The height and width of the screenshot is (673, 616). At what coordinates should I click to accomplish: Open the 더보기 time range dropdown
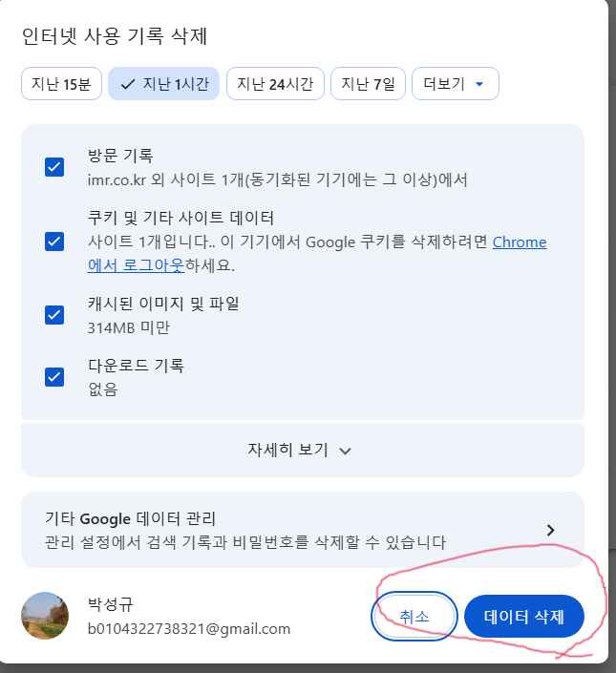click(455, 84)
